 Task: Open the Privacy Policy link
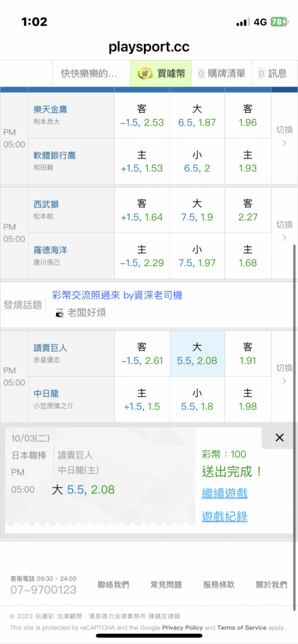183,627
